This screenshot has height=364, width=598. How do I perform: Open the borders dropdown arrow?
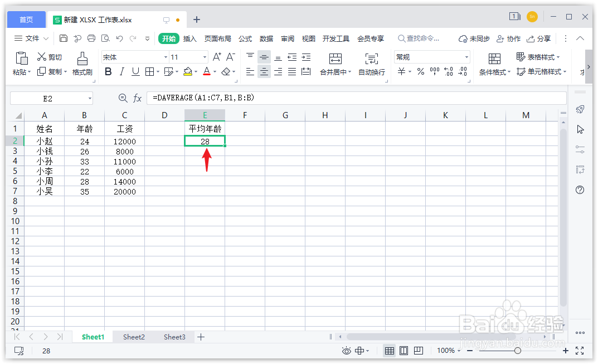(158, 71)
